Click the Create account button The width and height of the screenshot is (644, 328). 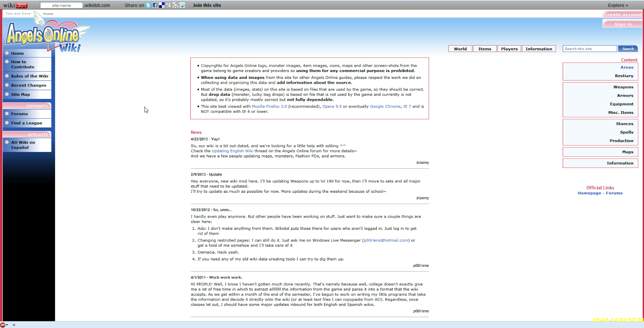pyautogui.click(x=623, y=14)
